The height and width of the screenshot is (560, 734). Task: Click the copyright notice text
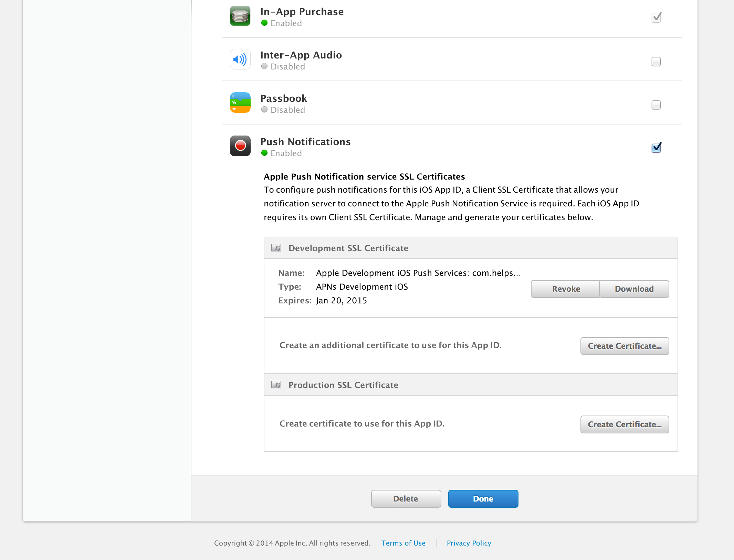coord(292,543)
